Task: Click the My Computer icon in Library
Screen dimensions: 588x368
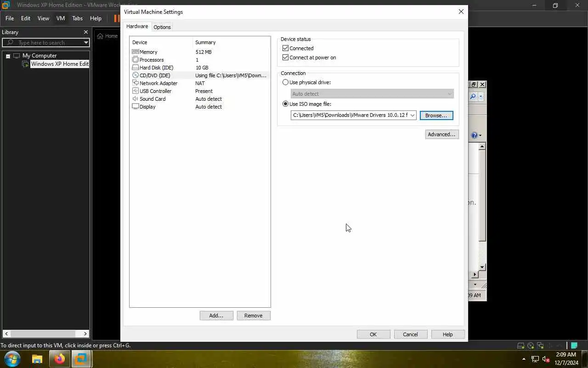Action: [17, 56]
